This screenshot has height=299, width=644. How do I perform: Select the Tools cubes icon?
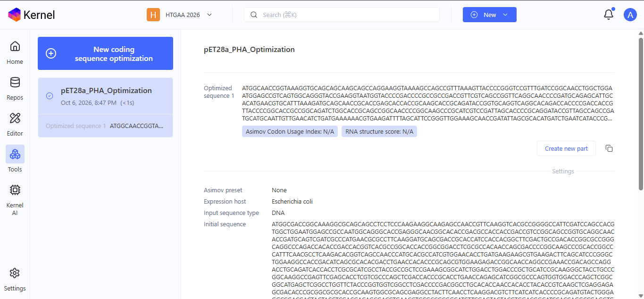15,154
